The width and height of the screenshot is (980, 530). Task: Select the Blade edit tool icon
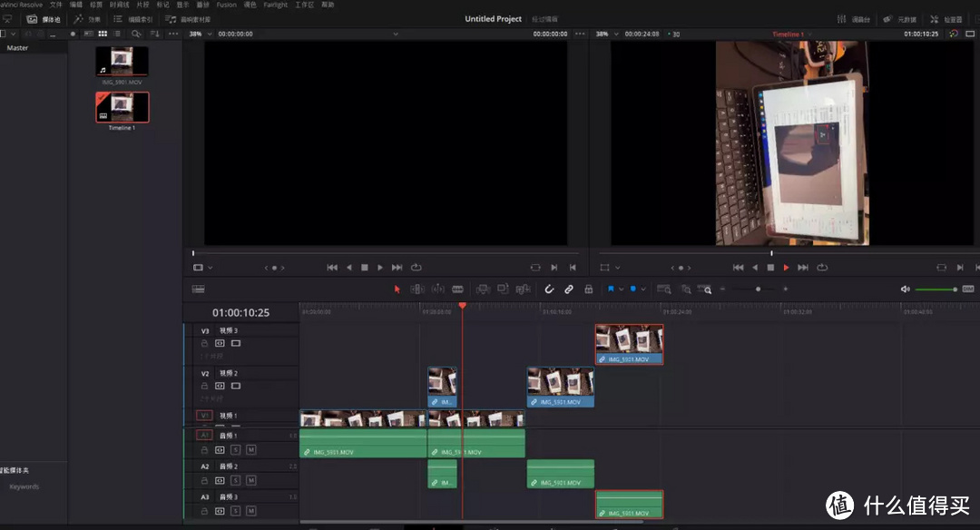pyautogui.click(x=457, y=290)
